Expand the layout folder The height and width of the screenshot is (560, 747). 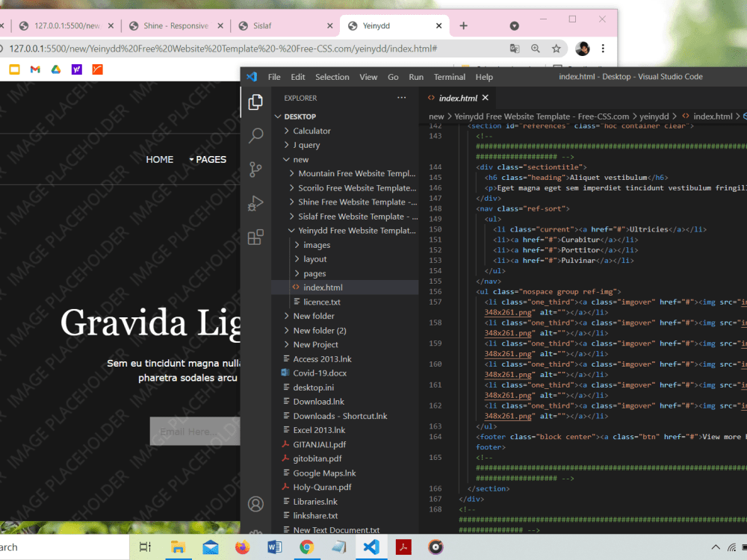[x=297, y=259]
